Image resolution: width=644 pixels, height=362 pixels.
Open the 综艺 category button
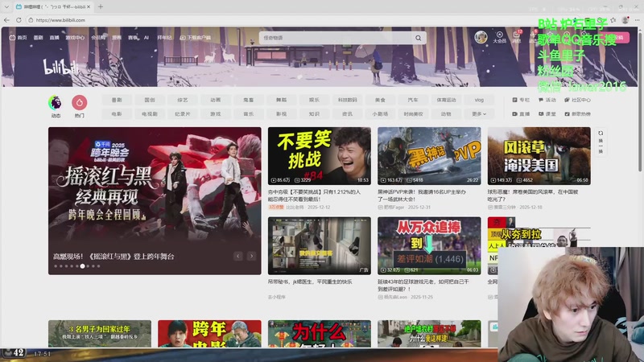click(183, 100)
